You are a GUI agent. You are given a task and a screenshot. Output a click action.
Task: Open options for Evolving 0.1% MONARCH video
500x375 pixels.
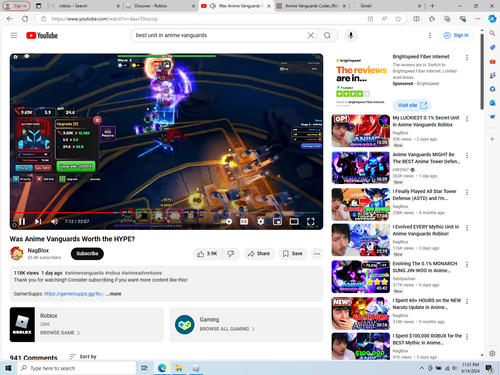tap(467, 264)
